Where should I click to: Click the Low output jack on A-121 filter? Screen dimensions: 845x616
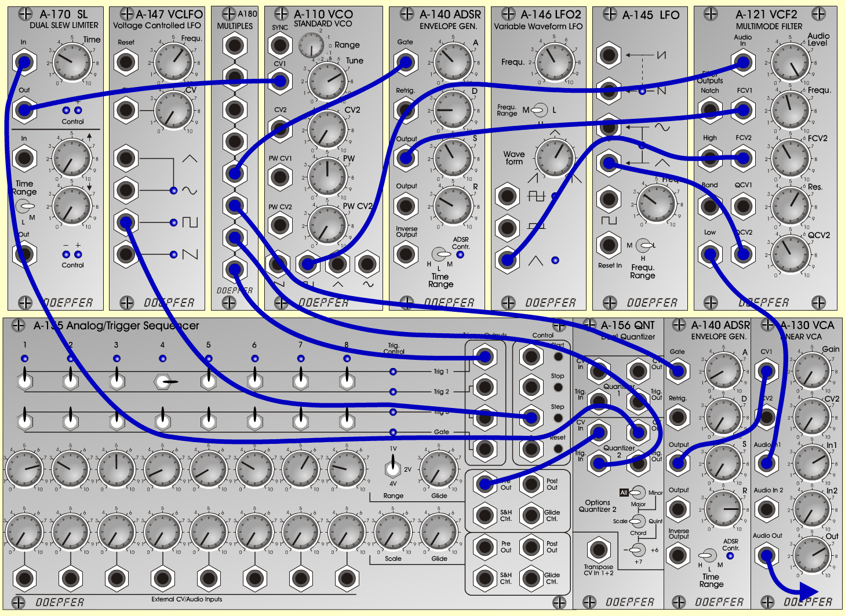(710, 254)
